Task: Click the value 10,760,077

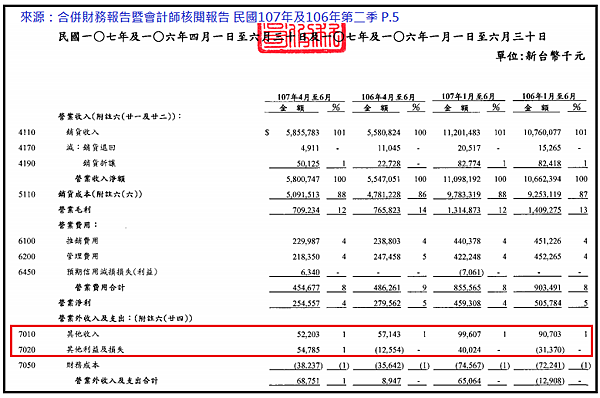Action: click(542, 133)
